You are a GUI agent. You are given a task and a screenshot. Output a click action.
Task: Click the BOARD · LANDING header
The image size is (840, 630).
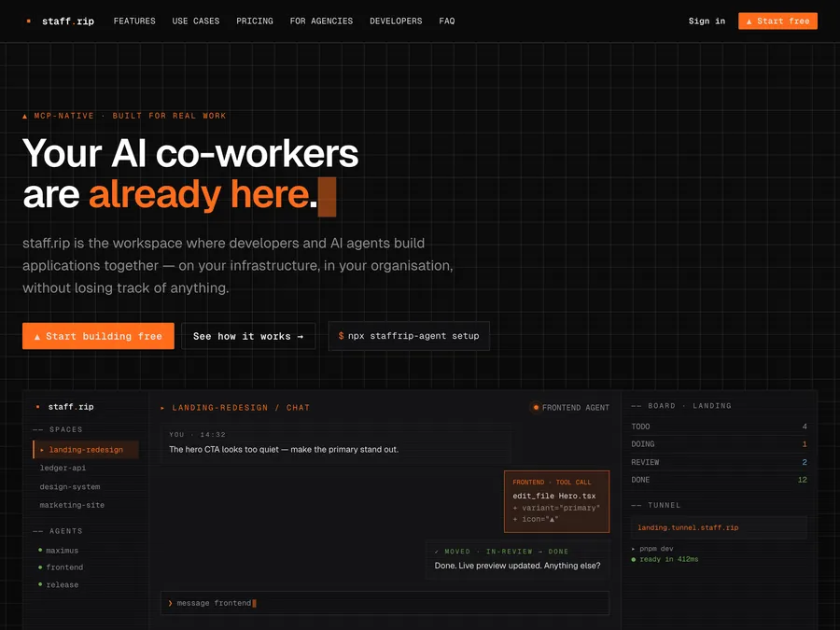(681, 406)
